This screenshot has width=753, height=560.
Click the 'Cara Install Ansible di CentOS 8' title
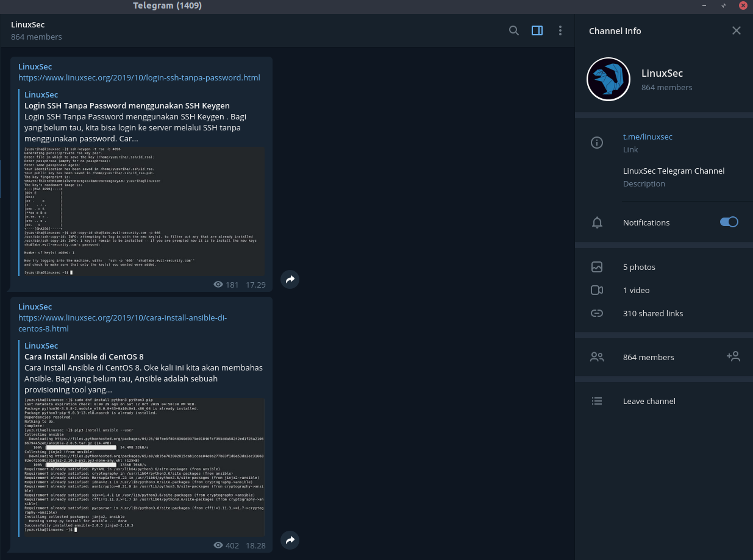84,356
